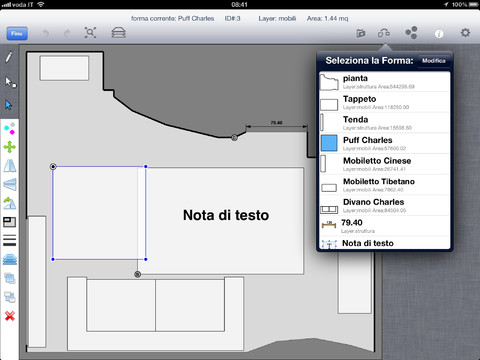Redo with the redo arrow icon
The width and height of the screenshot is (480, 360).
pyautogui.click(x=67, y=33)
